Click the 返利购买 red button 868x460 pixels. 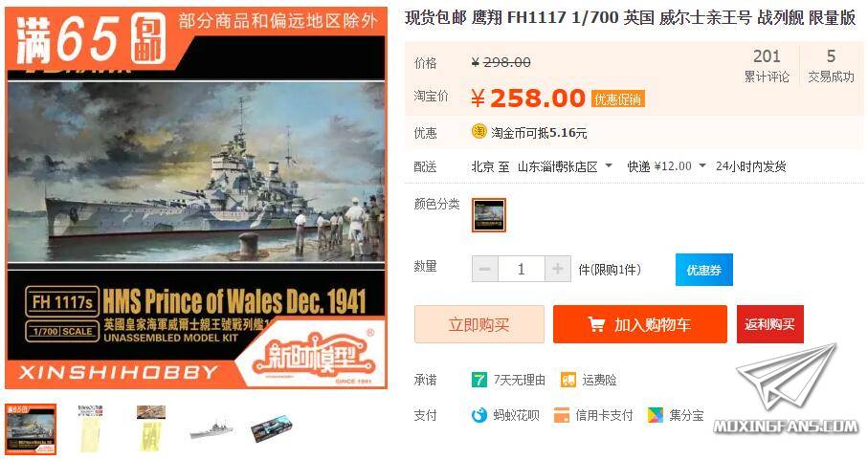point(769,324)
